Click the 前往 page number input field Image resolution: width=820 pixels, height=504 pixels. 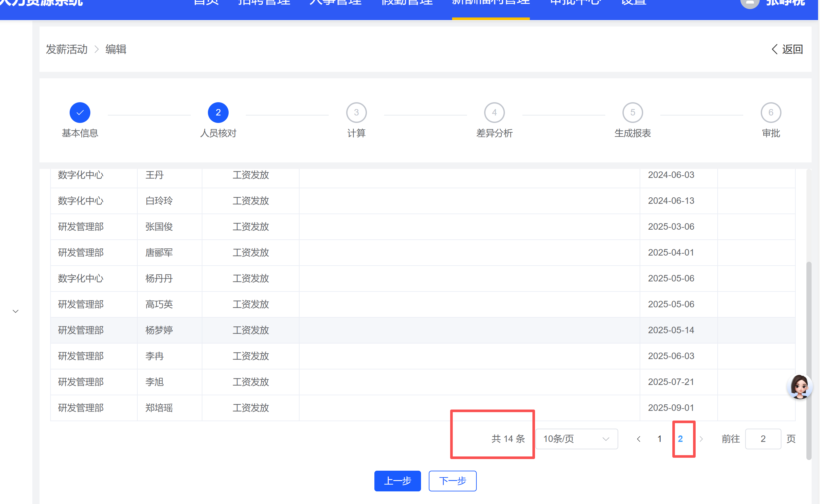763,439
